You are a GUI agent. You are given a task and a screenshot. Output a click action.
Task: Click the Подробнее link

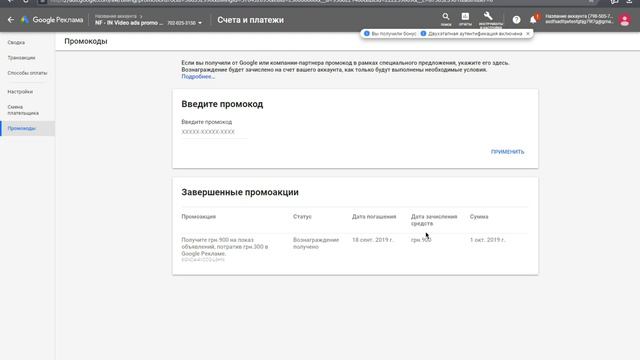[198, 77]
